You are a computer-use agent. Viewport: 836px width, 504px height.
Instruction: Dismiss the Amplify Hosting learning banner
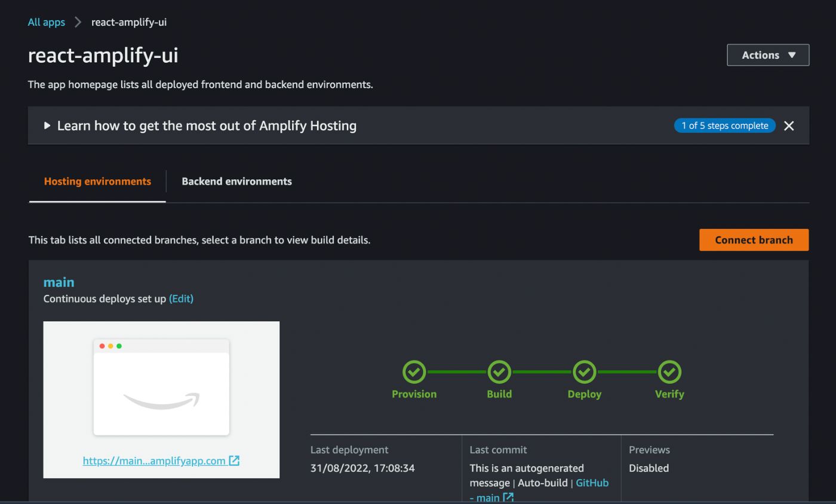(789, 125)
